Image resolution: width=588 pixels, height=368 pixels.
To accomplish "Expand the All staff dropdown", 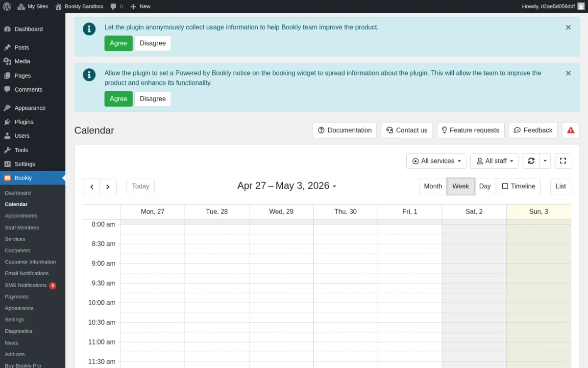I will (x=494, y=161).
